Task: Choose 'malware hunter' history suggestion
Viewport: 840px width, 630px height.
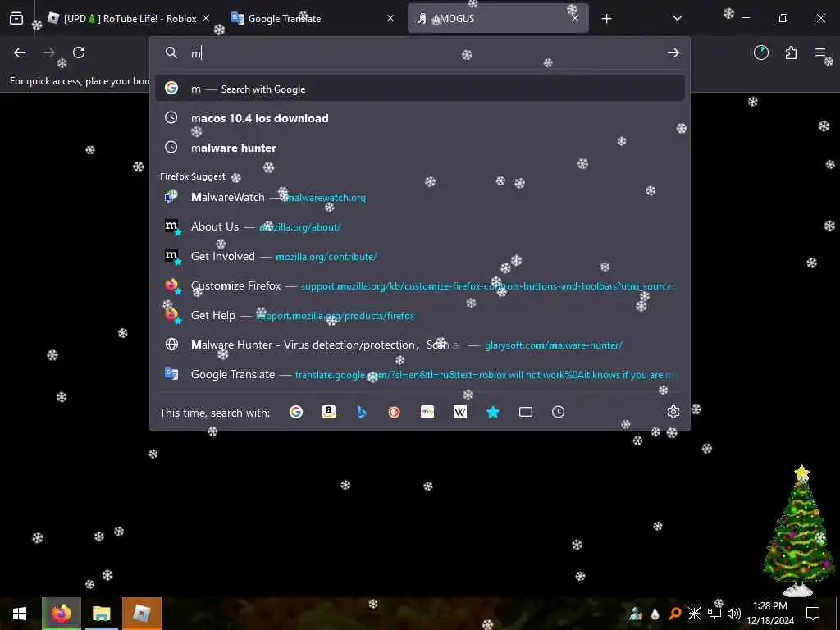Action: pyautogui.click(x=420, y=148)
